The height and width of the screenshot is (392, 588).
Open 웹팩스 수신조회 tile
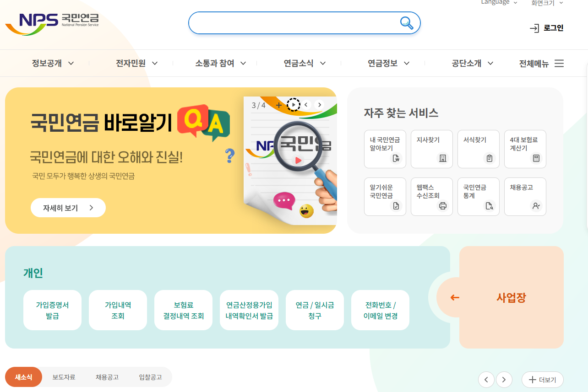pyautogui.click(x=432, y=197)
